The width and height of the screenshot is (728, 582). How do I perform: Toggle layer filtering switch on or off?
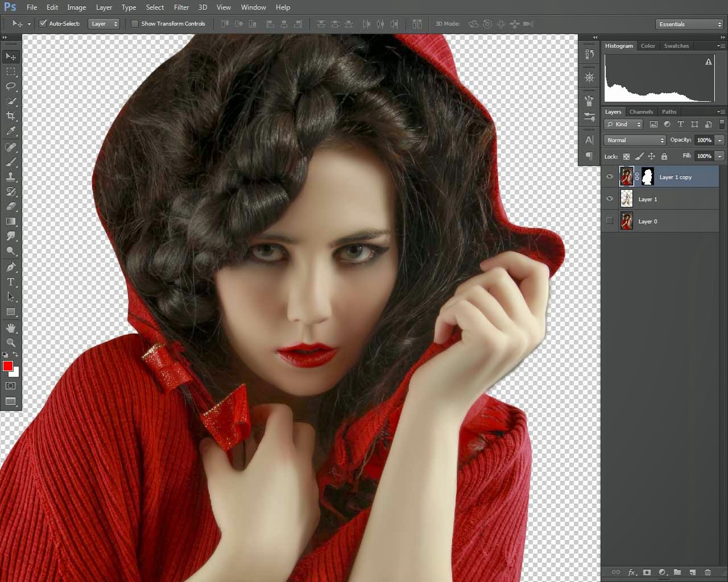tap(722, 124)
